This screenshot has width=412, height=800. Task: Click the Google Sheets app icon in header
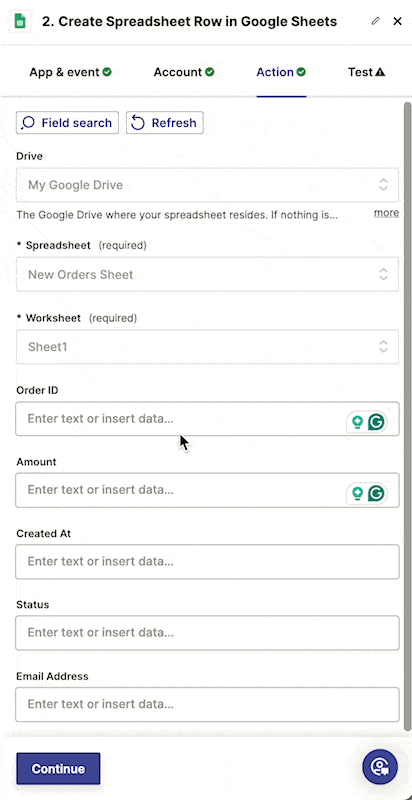point(20,21)
